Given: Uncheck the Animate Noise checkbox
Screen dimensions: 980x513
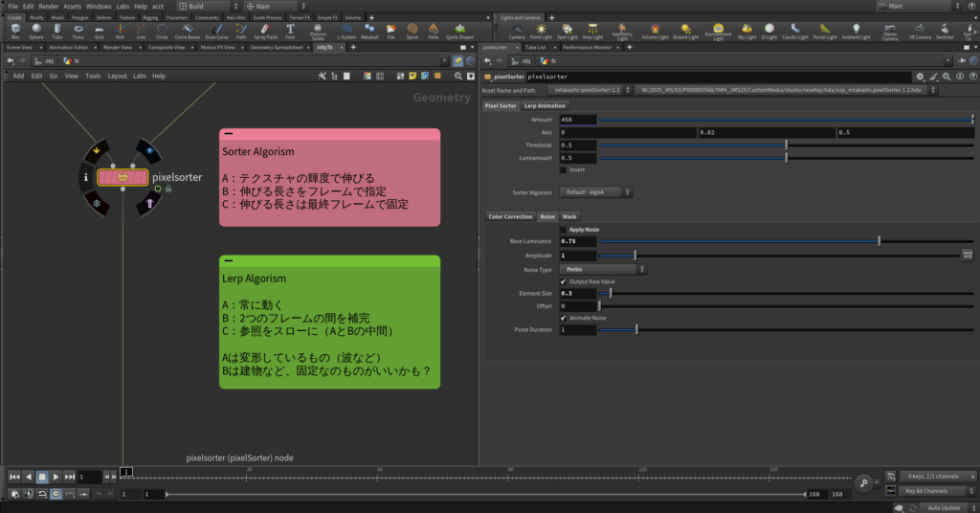Looking at the screenshot, I should click(x=563, y=318).
